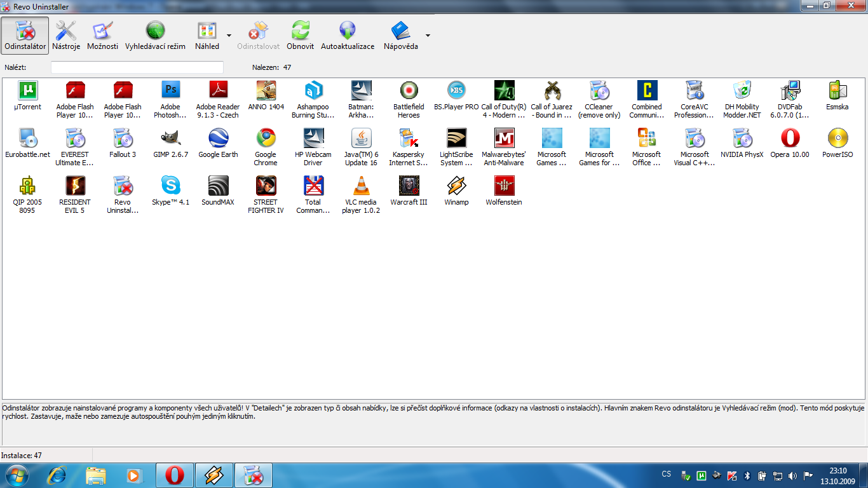Expand the Náhled dropdown arrow
The image size is (868, 488).
(229, 36)
